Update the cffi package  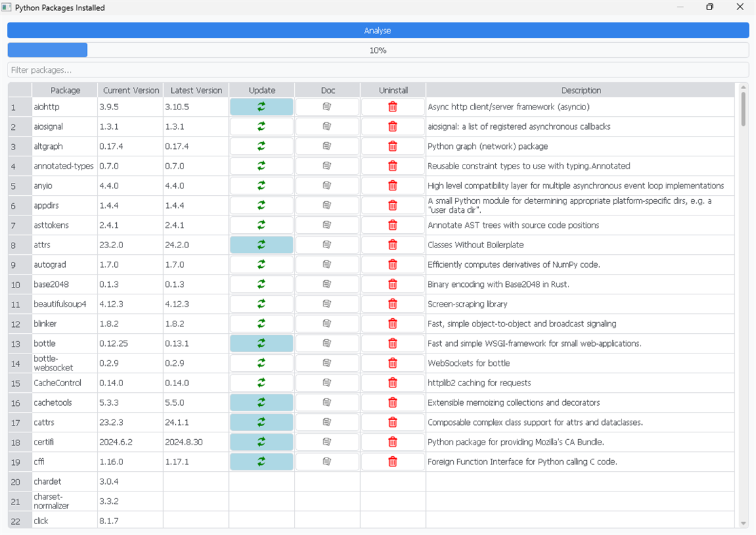262,462
